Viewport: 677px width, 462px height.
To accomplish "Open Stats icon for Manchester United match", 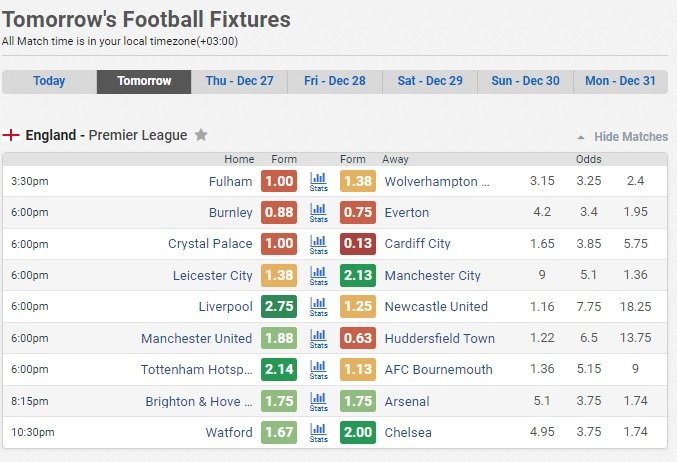I will (319, 339).
